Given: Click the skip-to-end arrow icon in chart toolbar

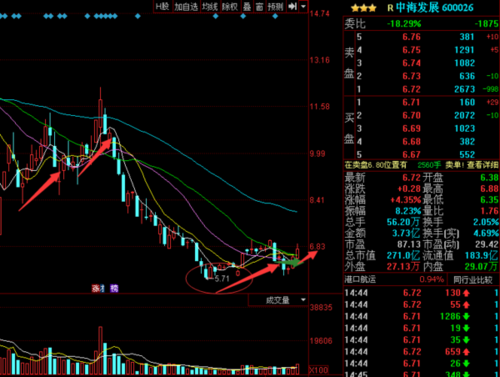Looking at the screenshot, I should click(x=292, y=6).
